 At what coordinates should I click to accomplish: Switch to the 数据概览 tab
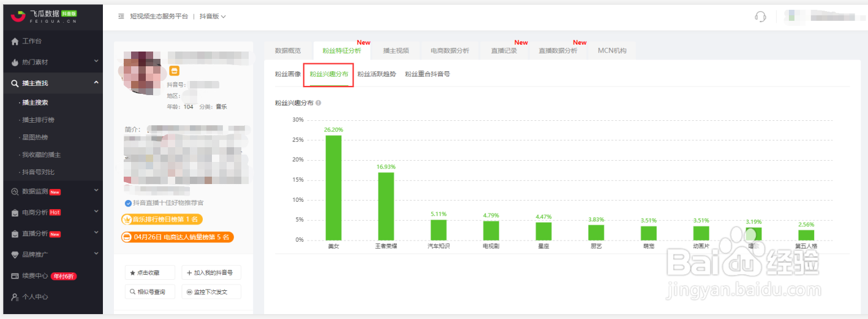point(287,51)
